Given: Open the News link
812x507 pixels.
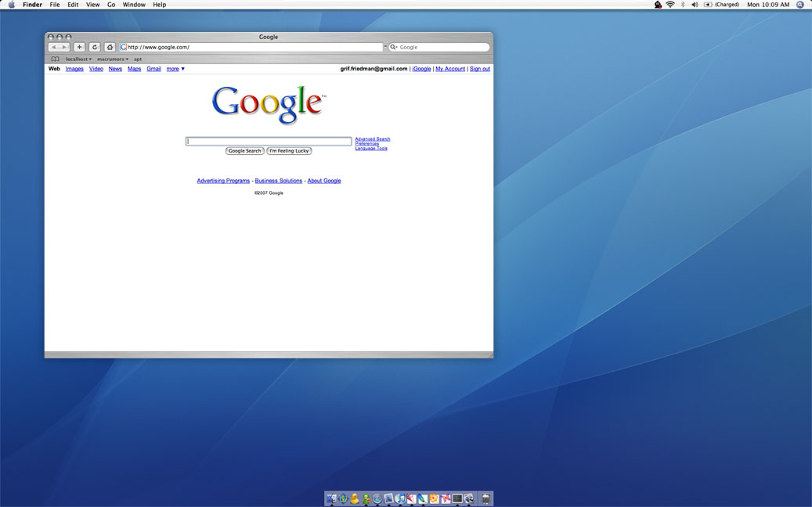Looking at the screenshot, I should tap(115, 69).
